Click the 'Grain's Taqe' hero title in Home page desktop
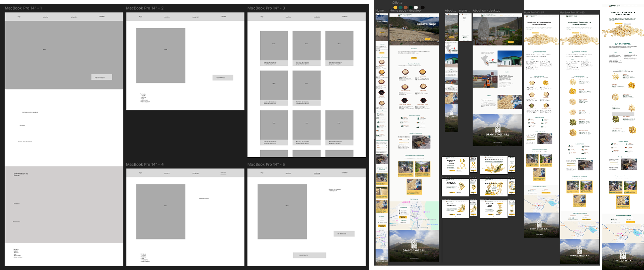This screenshot has width=644, height=270. tap(426, 24)
